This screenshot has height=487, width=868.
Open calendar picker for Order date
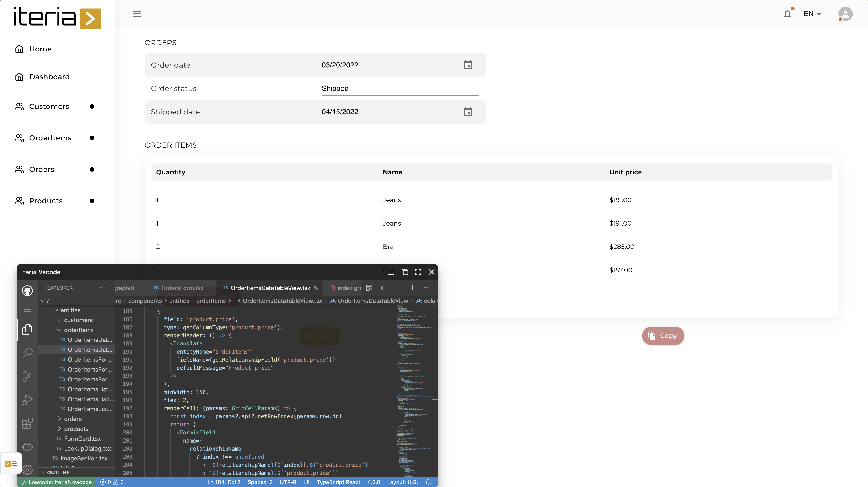point(468,65)
